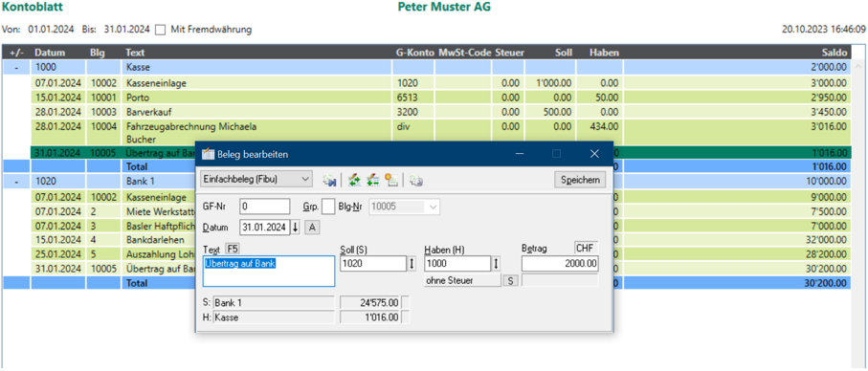This screenshot has width=868, height=371.
Task: Click the GF-Nr input field
Action: (264, 207)
